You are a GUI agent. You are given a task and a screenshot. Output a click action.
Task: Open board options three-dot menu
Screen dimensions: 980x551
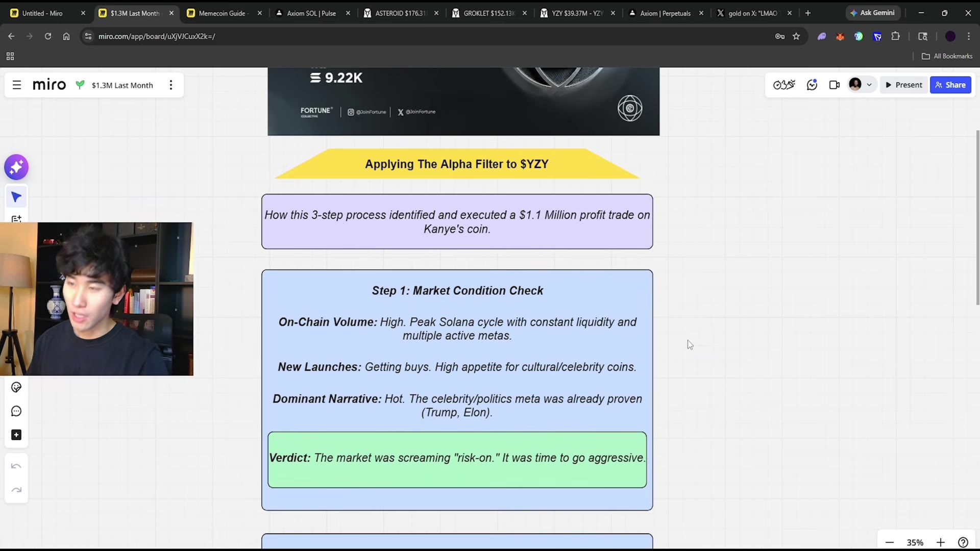coord(171,85)
